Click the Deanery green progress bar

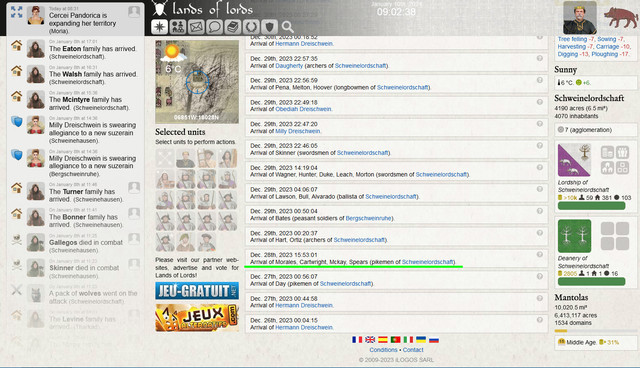(x=591, y=282)
